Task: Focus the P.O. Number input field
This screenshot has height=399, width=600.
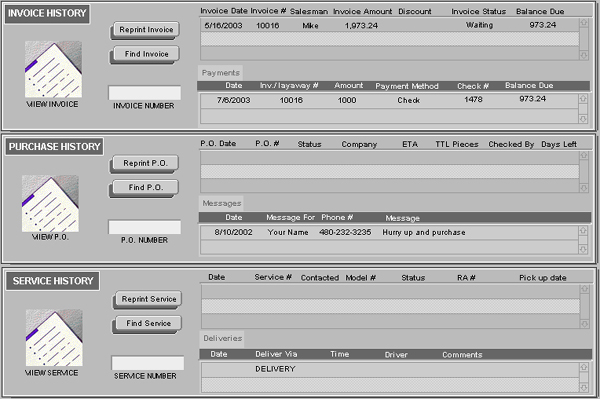Action: click(145, 227)
